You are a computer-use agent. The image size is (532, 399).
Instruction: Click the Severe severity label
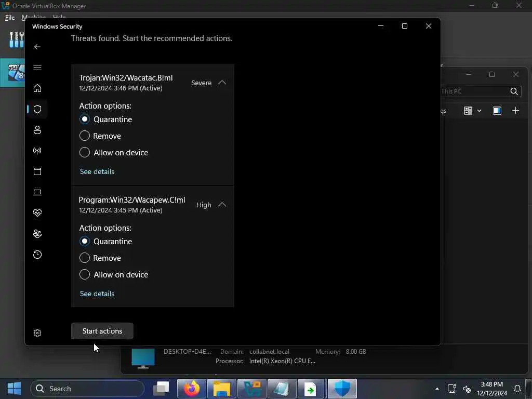tap(201, 83)
